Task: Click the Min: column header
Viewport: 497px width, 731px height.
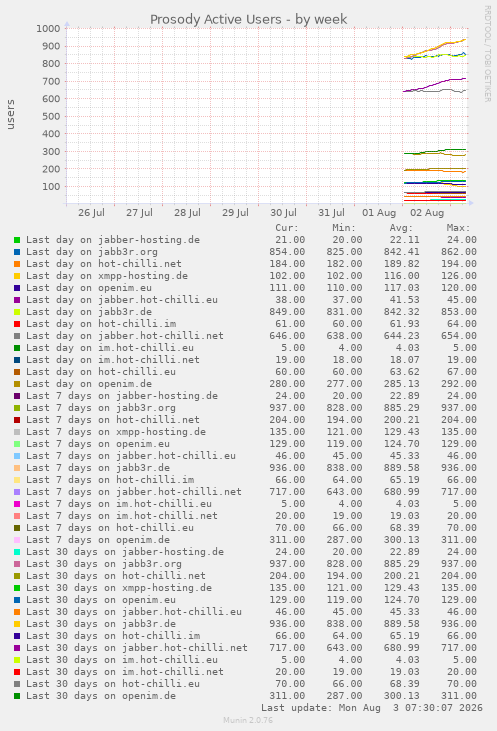Action: (344, 228)
